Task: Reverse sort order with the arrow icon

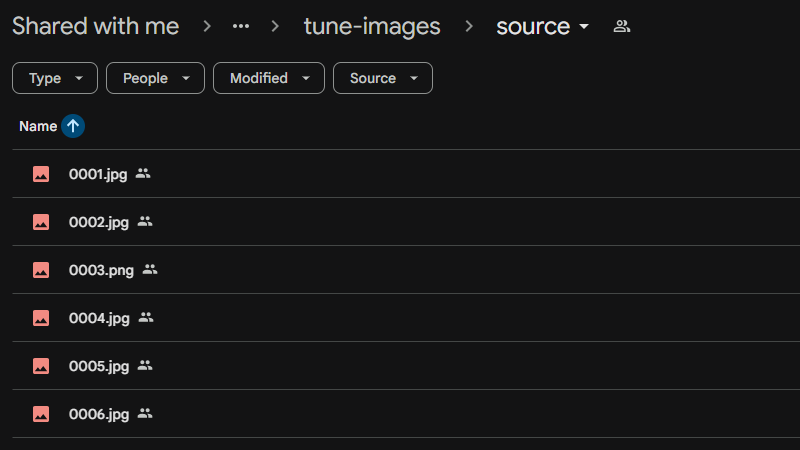Action: [x=73, y=126]
